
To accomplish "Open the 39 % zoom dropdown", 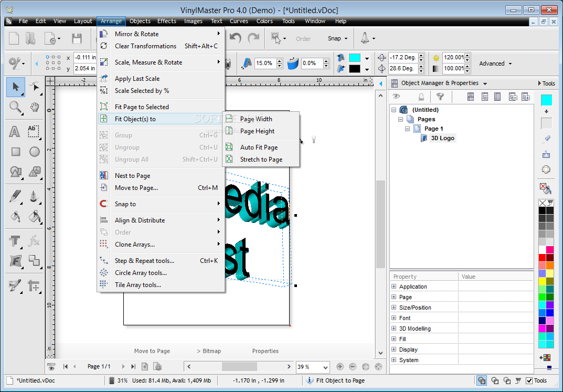I will click(325, 367).
